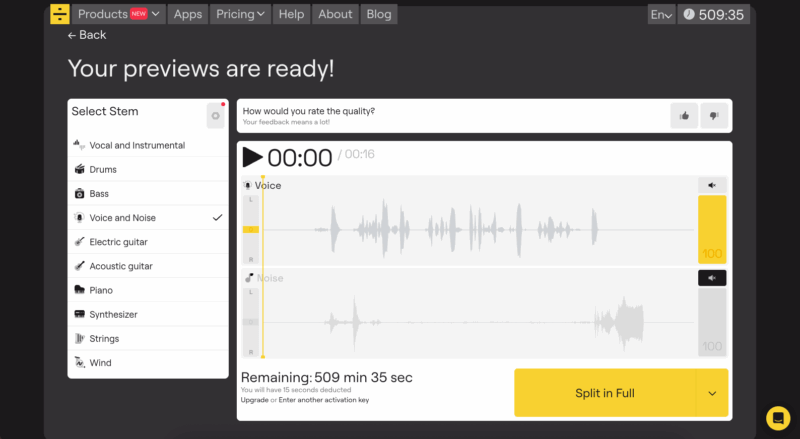Image resolution: width=800 pixels, height=439 pixels.
Task: Mute the Voice track
Action: point(712,185)
